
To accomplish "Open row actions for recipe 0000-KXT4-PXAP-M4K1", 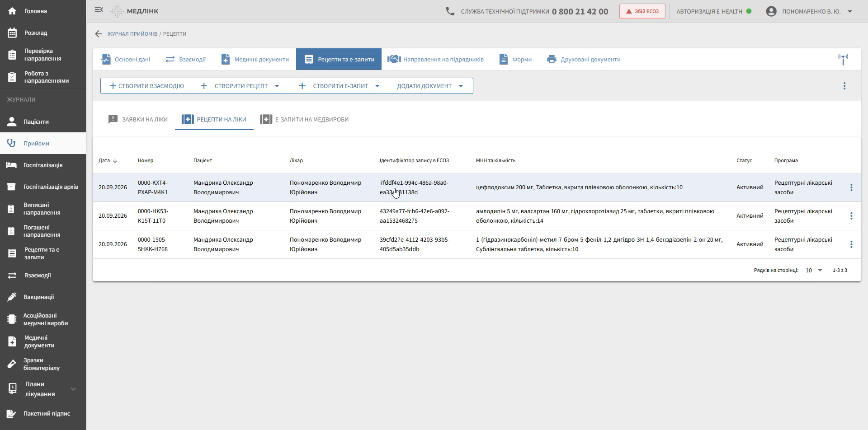I will (x=851, y=187).
